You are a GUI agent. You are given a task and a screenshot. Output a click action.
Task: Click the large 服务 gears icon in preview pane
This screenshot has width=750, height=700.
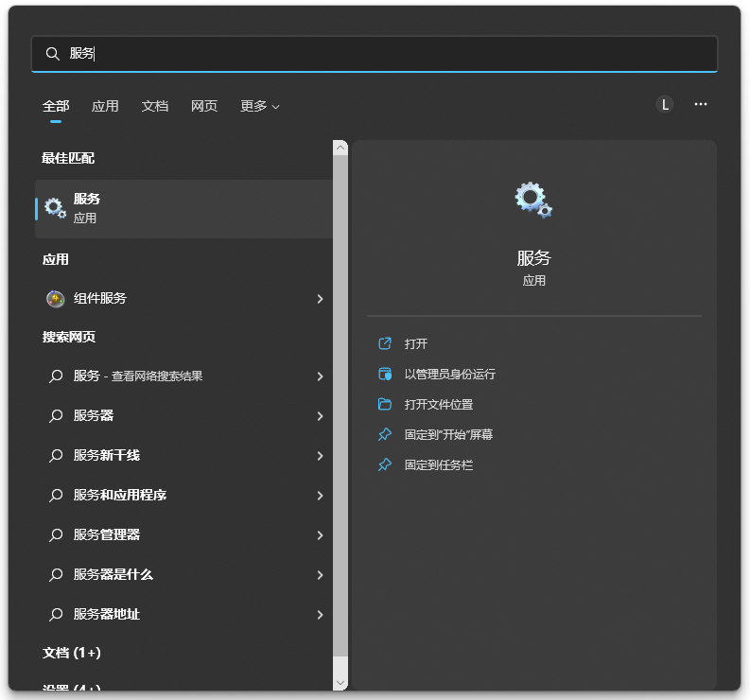point(533,200)
